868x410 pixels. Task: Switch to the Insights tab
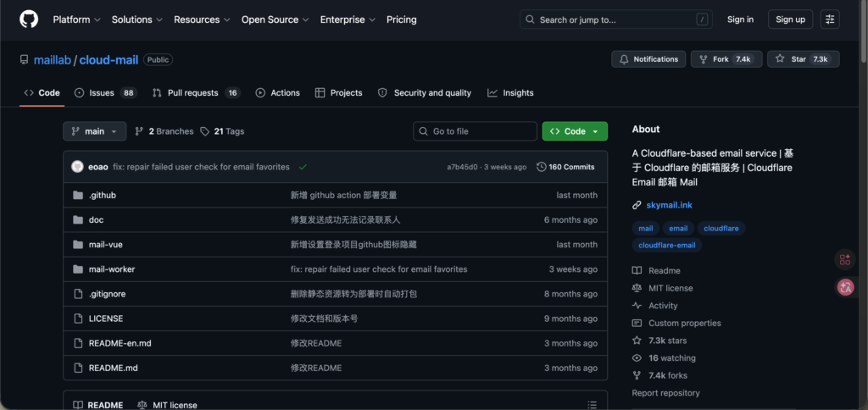pos(510,93)
